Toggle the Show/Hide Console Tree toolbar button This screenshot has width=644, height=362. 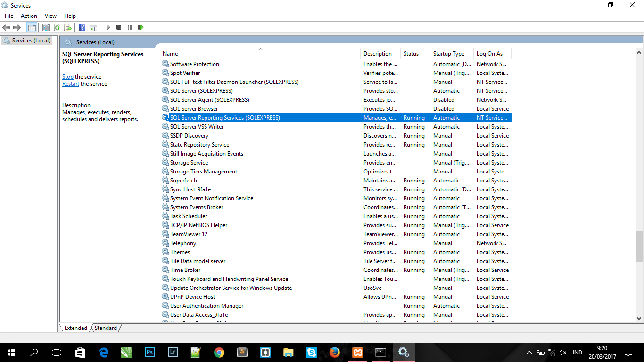coord(32,27)
